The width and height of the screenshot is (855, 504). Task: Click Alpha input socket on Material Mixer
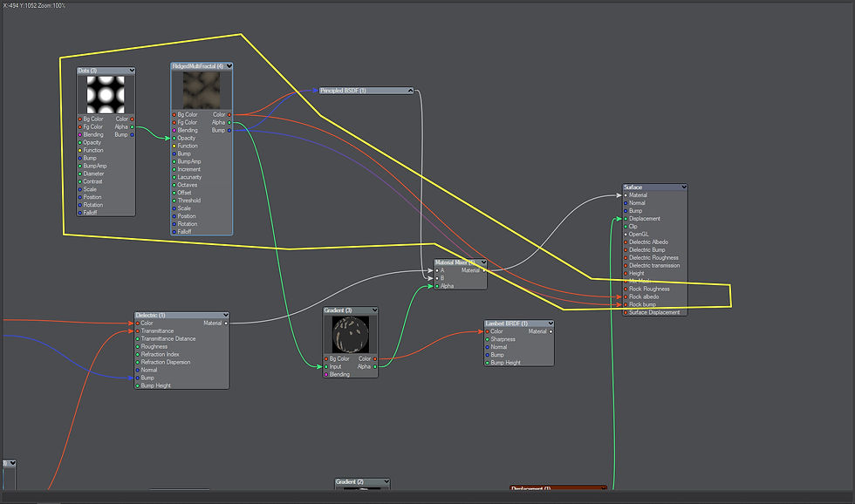click(x=437, y=286)
